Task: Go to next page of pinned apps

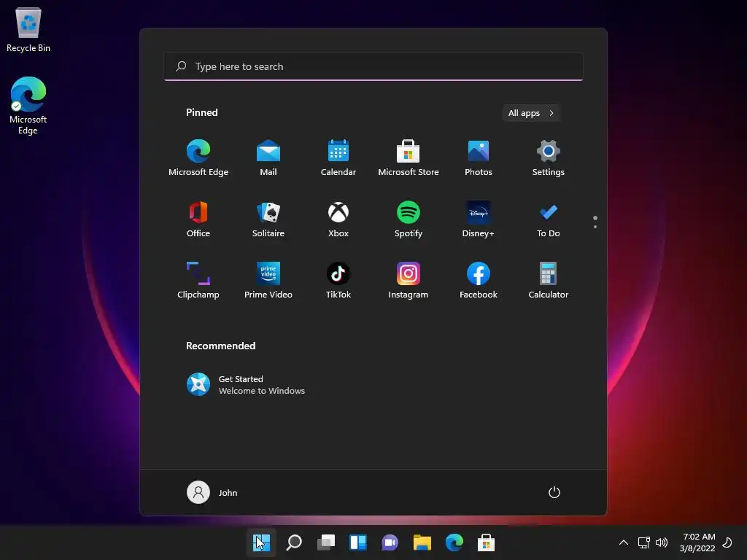Action: [595, 227]
